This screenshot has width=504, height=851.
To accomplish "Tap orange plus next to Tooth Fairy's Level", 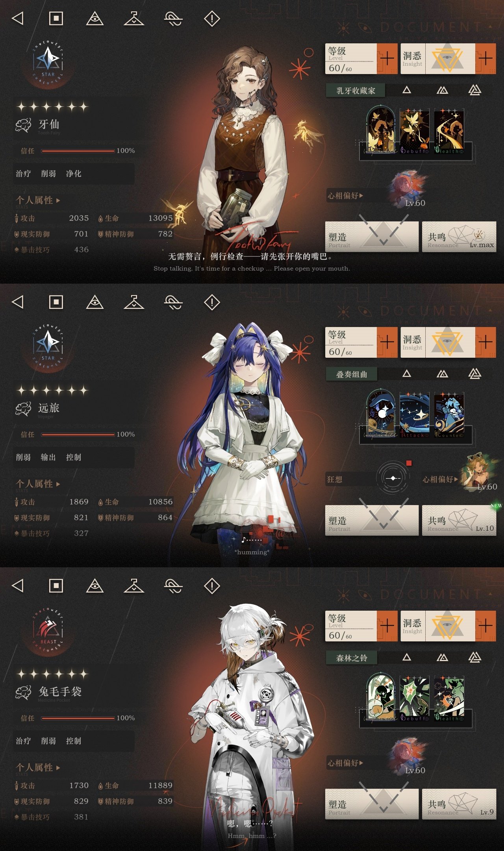I will (x=387, y=59).
